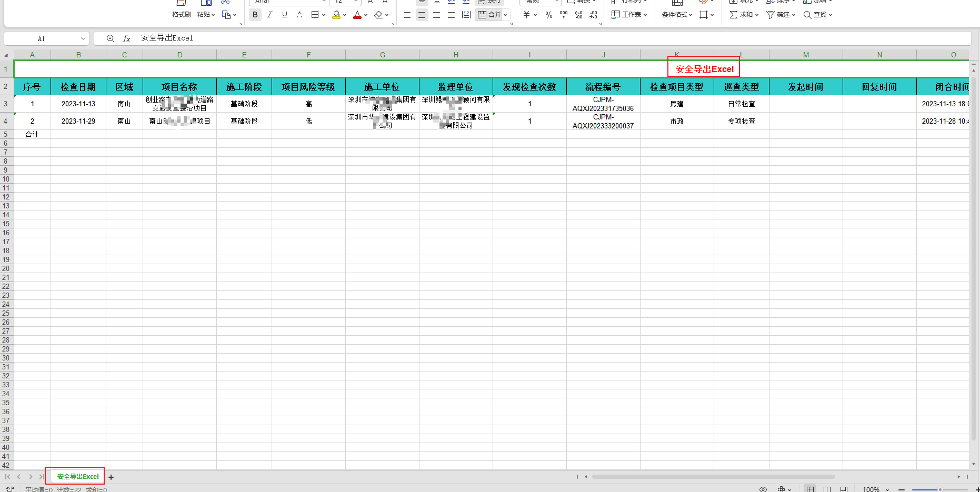Click the eraser clear-format icon
Image resolution: width=980 pixels, height=492 pixels.
[378, 15]
